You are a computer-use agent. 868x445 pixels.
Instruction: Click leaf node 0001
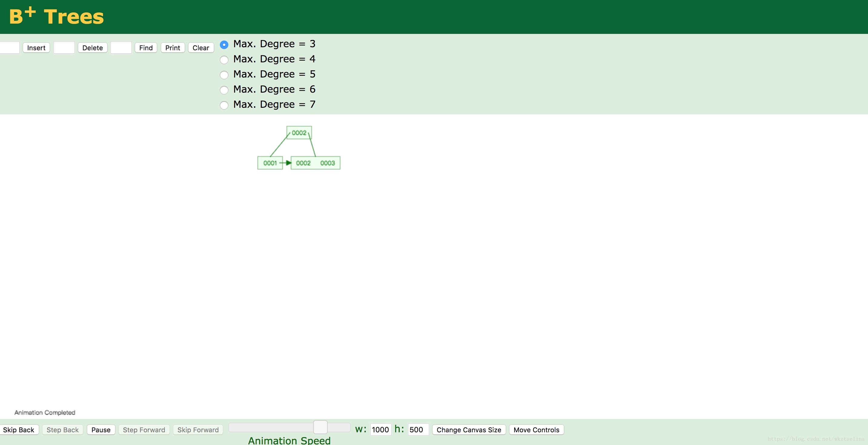pos(270,163)
